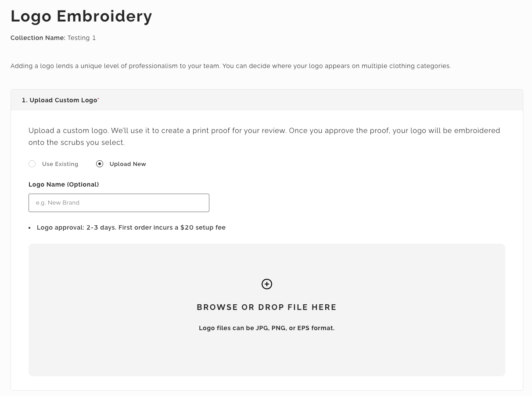Click the 'Upload New' option label
The height and width of the screenshot is (396, 532).
tap(128, 164)
